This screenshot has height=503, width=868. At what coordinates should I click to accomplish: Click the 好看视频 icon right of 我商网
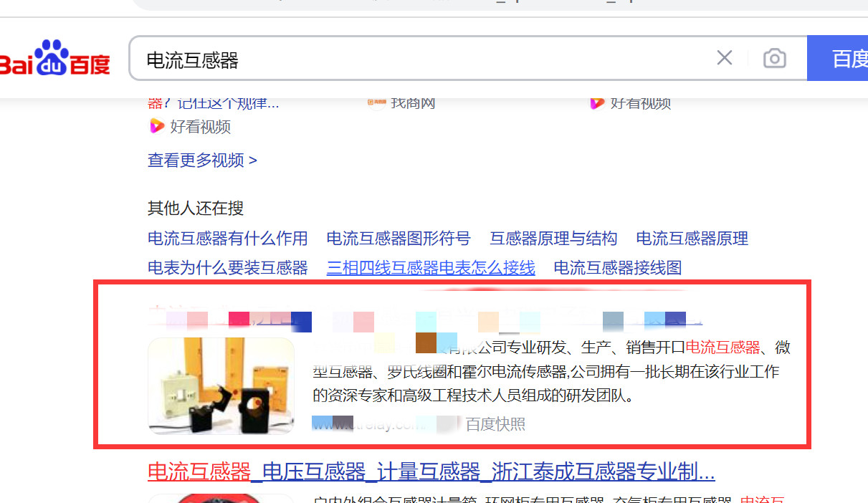coord(597,103)
